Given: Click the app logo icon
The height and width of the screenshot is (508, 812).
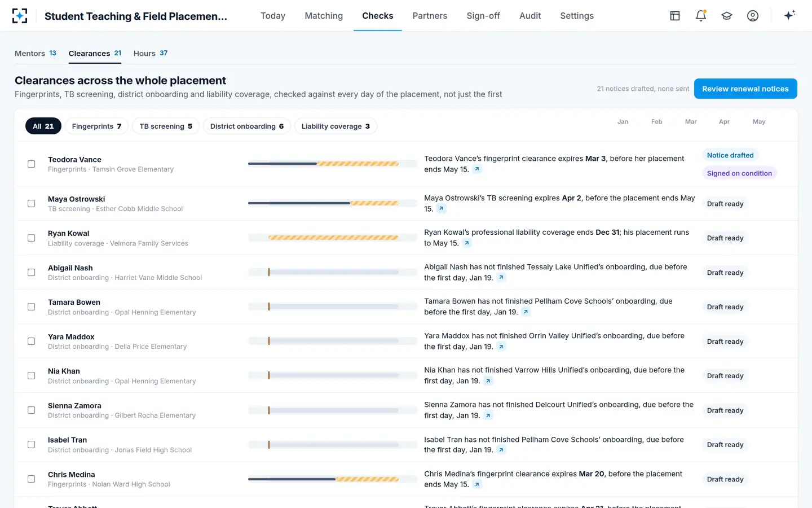Looking at the screenshot, I should click(x=20, y=16).
